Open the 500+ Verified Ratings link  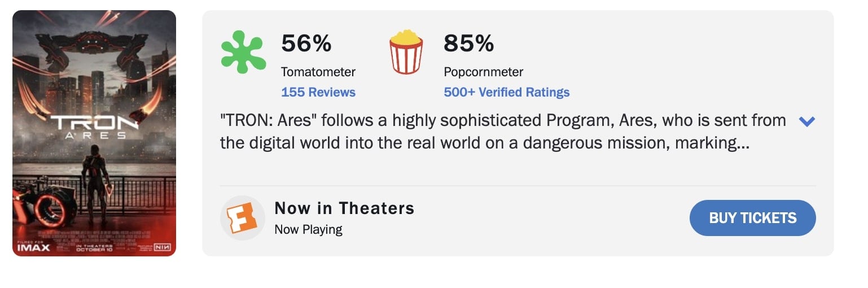[506, 92]
